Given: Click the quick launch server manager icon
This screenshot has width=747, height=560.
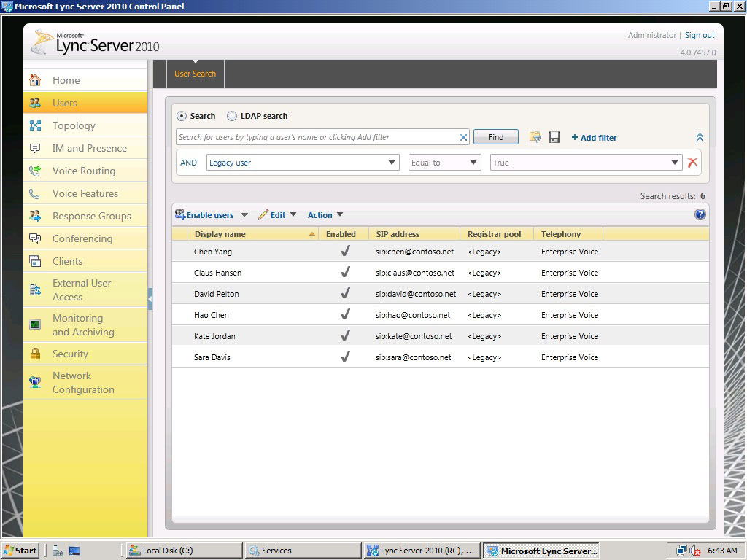Looking at the screenshot, I should [58, 551].
